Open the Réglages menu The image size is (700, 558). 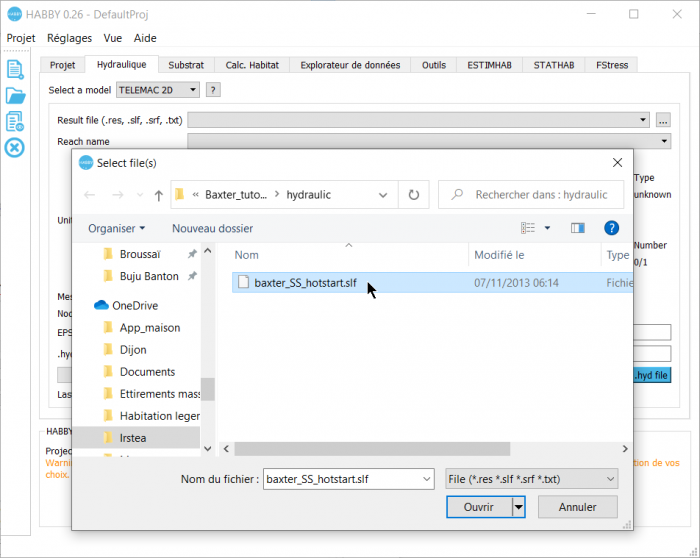pyautogui.click(x=69, y=38)
